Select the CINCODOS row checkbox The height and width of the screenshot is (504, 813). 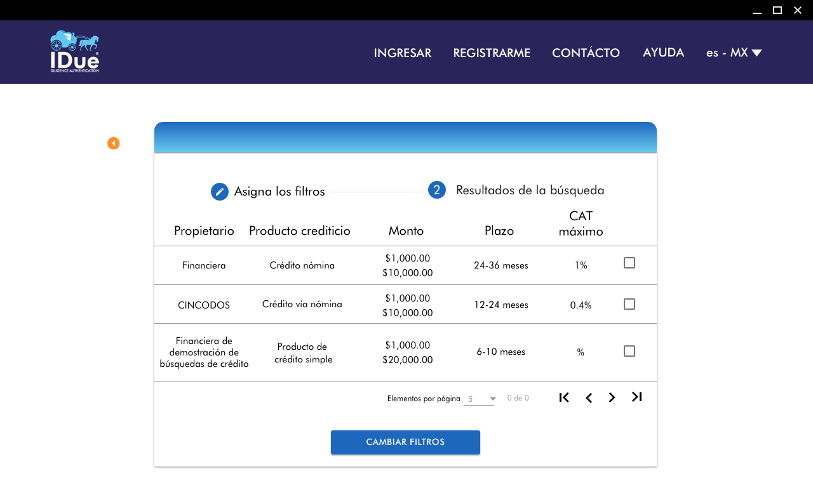(x=629, y=304)
